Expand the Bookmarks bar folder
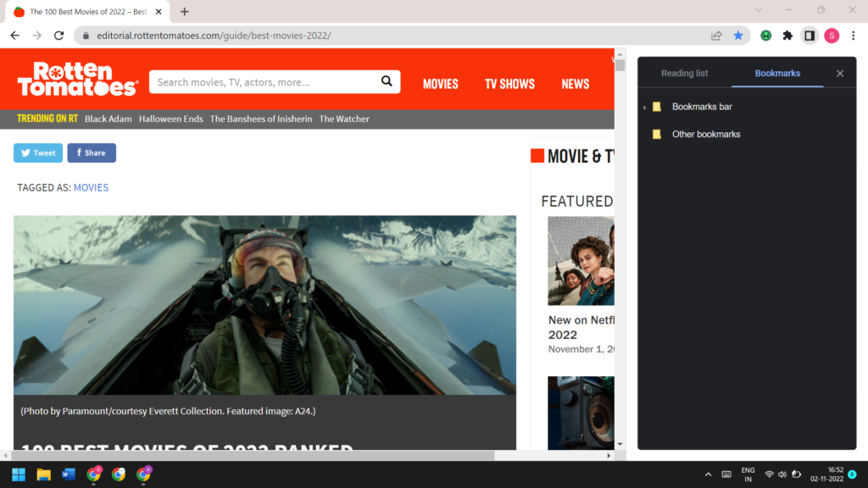 click(x=644, y=107)
